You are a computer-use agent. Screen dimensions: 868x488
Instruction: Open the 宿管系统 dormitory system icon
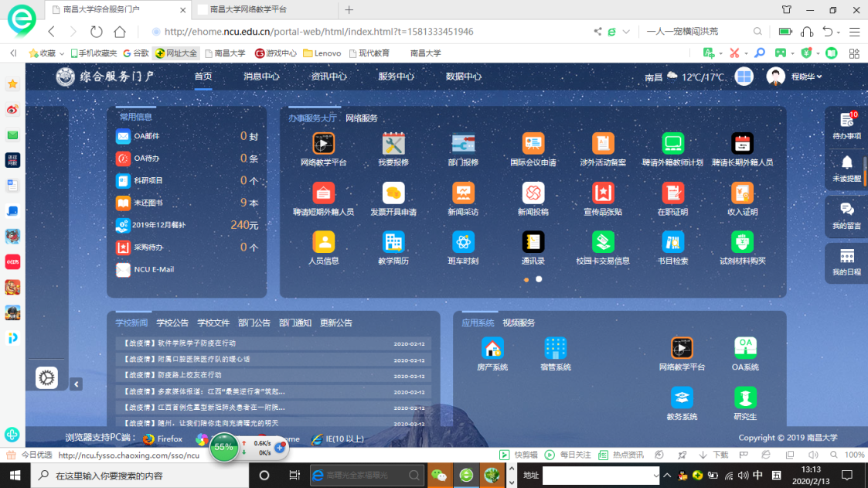point(555,349)
